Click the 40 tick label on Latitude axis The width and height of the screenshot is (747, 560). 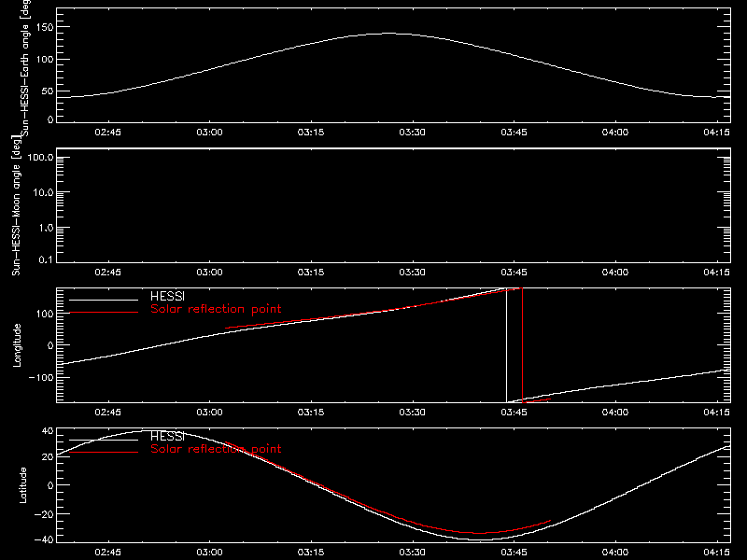(x=48, y=431)
